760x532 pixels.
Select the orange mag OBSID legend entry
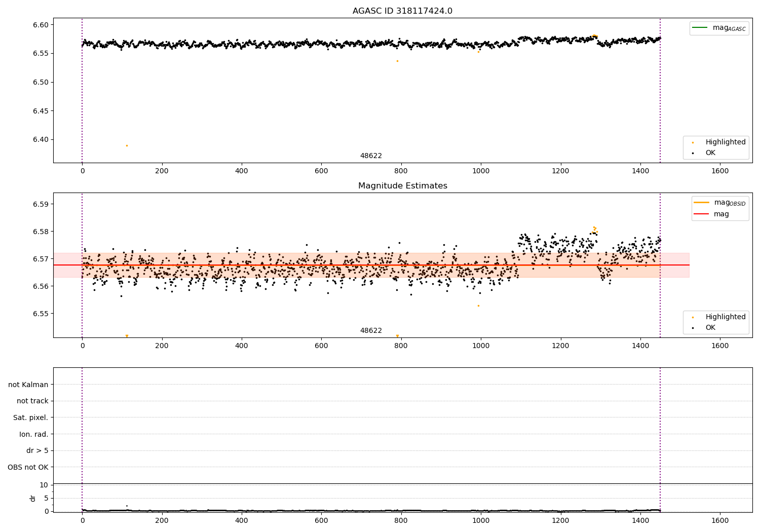(x=719, y=203)
